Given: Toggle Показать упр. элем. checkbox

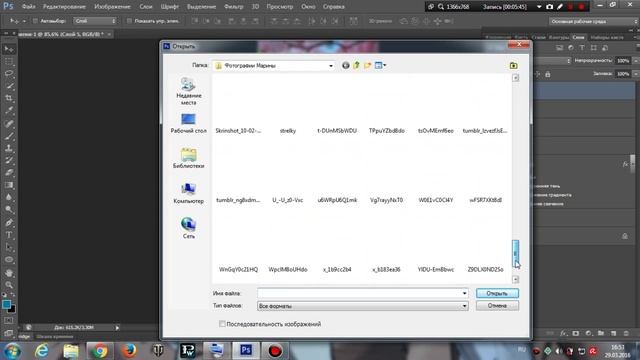Looking at the screenshot, I should (129, 21).
